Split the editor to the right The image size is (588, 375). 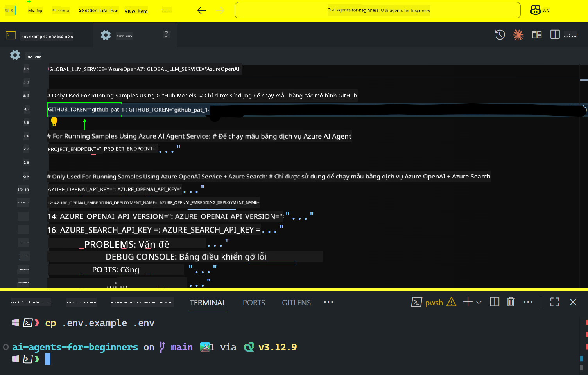pyautogui.click(x=555, y=35)
